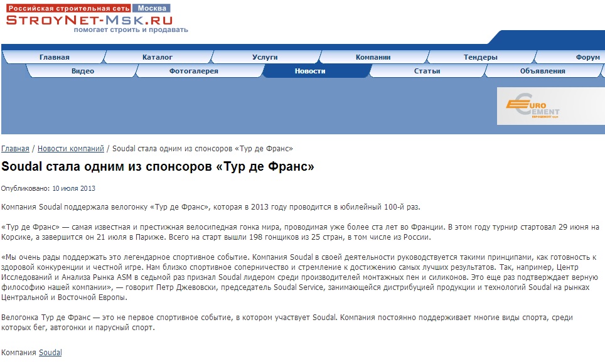Click the StroyNet-Msk.ru site logo

(89, 20)
